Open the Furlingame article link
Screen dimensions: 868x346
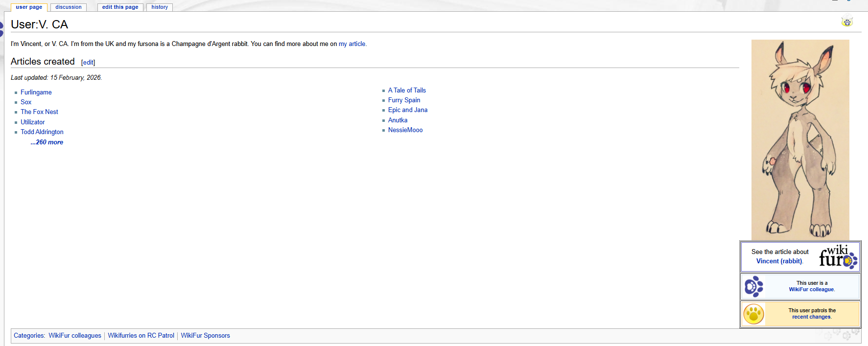pos(36,92)
